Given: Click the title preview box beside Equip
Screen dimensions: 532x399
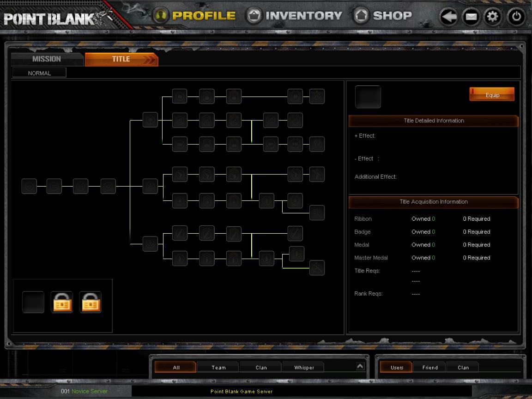Looking at the screenshot, I should coord(368,97).
